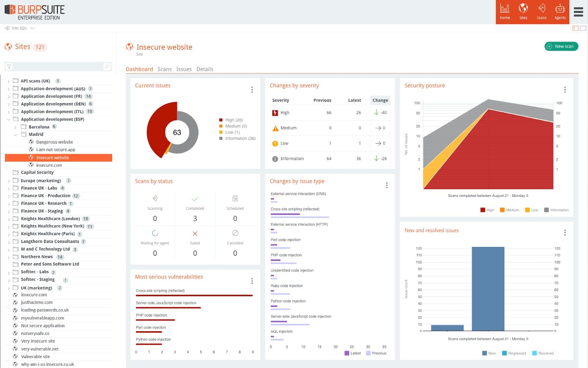Open Current issues options menu
This screenshot has height=368, width=588.
[x=252, y=89]
